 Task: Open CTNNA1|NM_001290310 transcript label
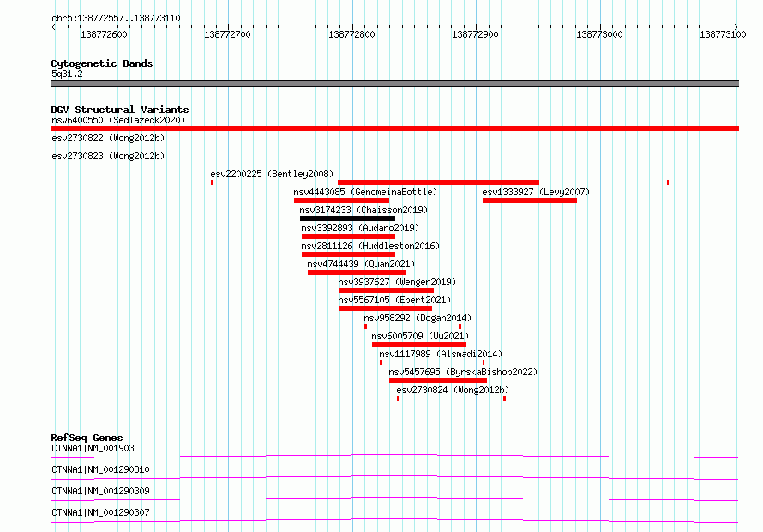[x=100, y=469]
